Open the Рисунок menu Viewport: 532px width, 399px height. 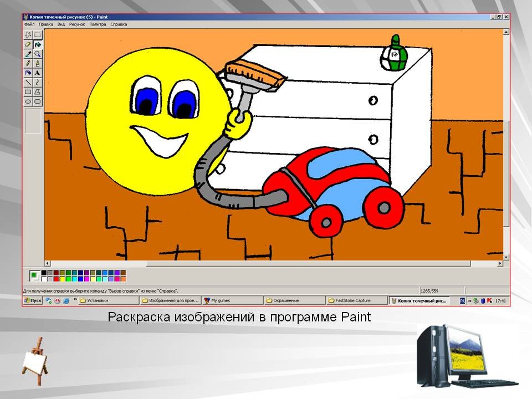(x=77, y=24)
